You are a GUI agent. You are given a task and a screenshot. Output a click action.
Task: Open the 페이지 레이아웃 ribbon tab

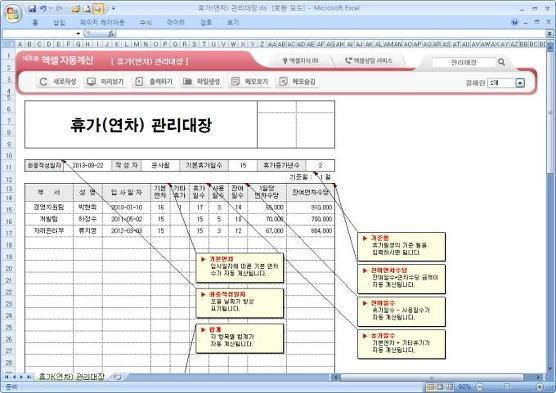tap(102, 22)
